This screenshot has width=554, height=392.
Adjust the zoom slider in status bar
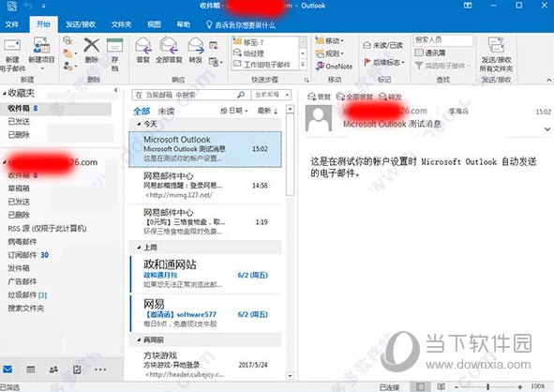488,386
